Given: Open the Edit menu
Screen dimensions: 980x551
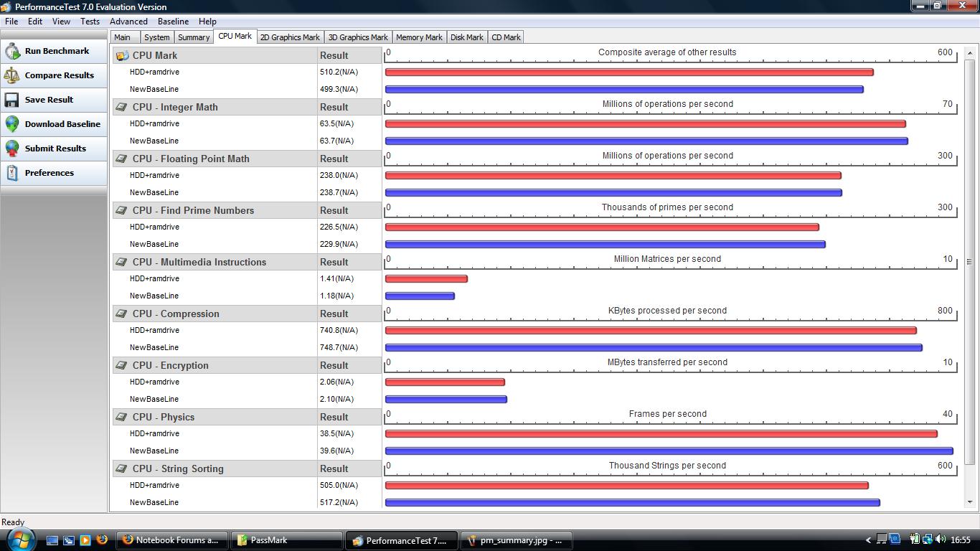Looking at the screenshot, I should coord(35,22).
